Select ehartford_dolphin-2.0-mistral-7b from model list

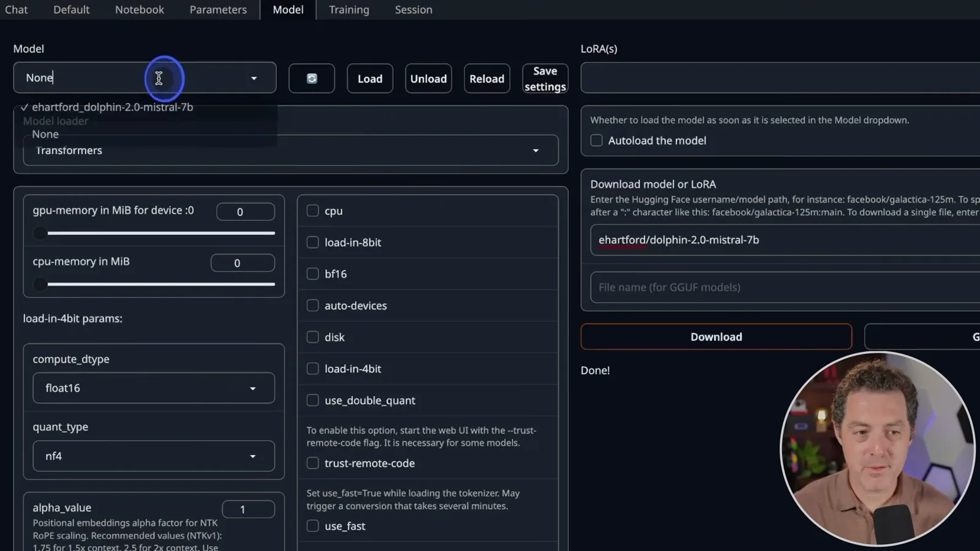(x=112, y=107)
